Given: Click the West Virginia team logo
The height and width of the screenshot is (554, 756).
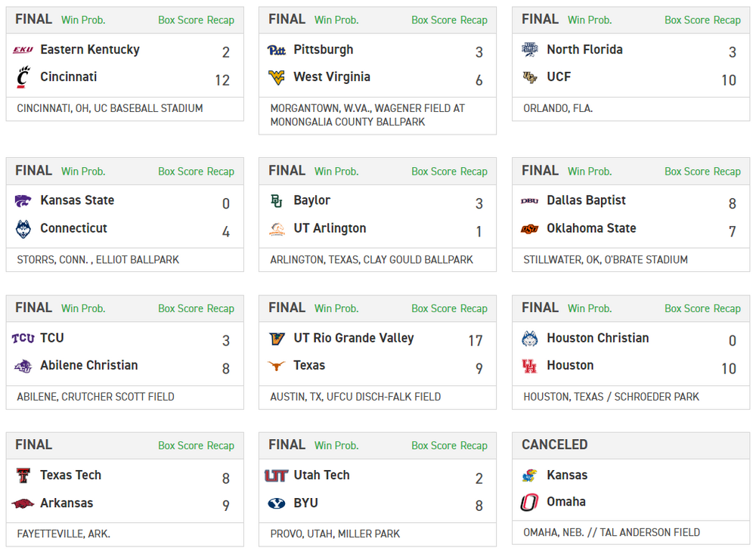Looking at the screenshot, I should (277, 77).
